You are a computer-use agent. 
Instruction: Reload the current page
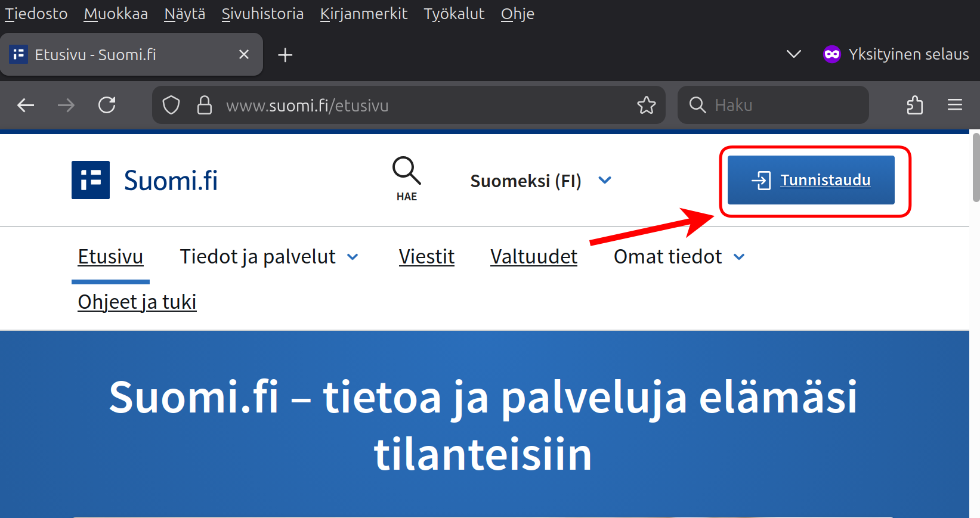[x=107, y=106]
